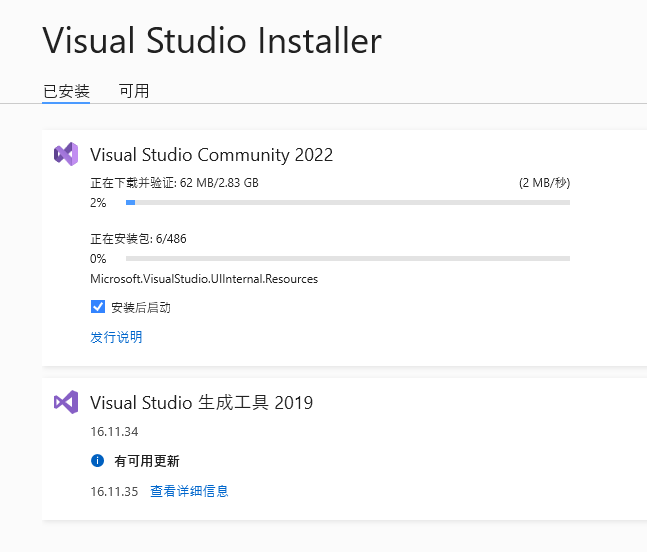This screenshot has width=647, height=552.
Task: Click the 有可用更新 update notice text
Action: [146, 461]
